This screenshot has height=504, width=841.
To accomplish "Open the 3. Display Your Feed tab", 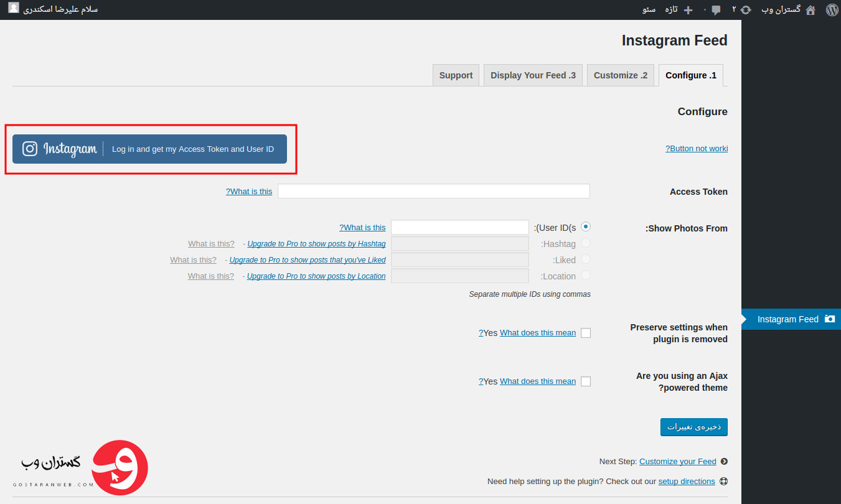I will [x=533, y=75].
